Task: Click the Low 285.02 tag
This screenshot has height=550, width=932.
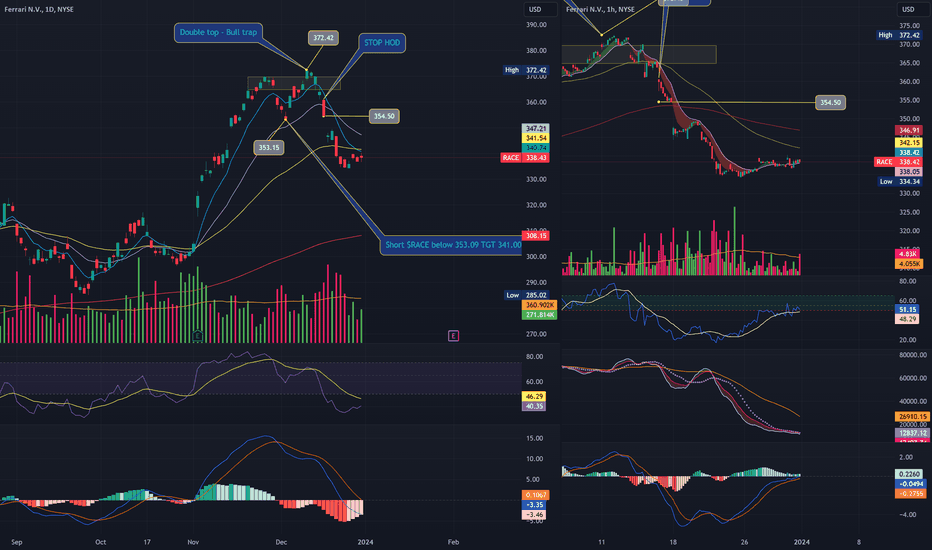Action: point(527,295)
